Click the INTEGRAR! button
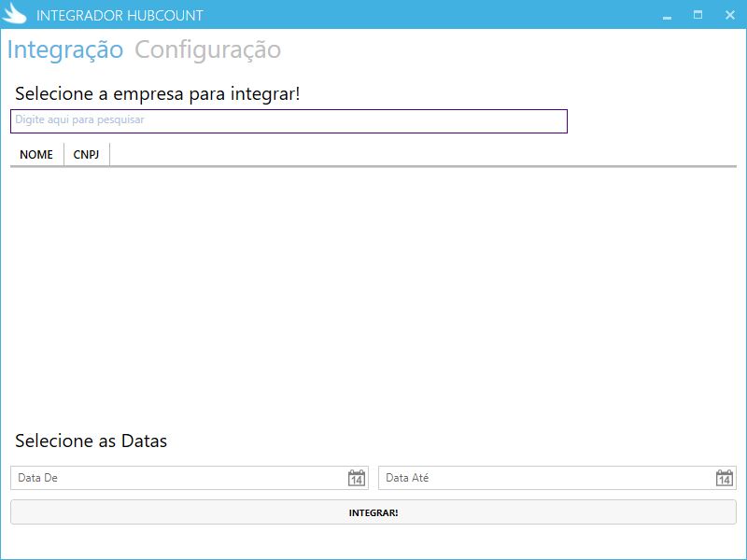Screen dimensions: 747x560 pos(373,512)
